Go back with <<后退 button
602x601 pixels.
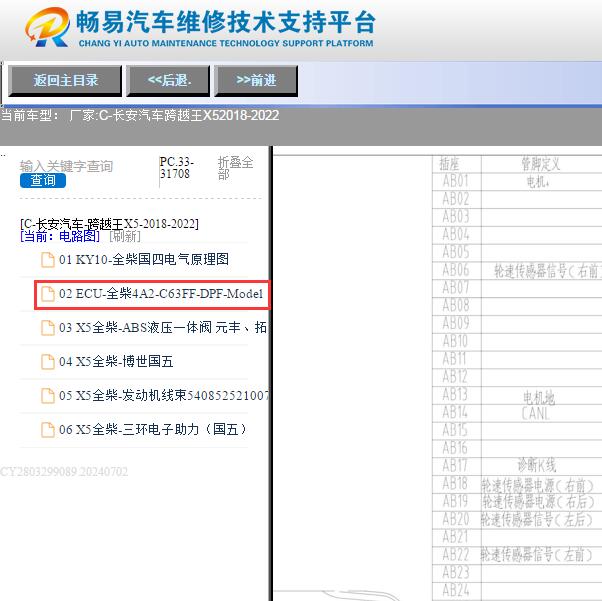[168, 80]
